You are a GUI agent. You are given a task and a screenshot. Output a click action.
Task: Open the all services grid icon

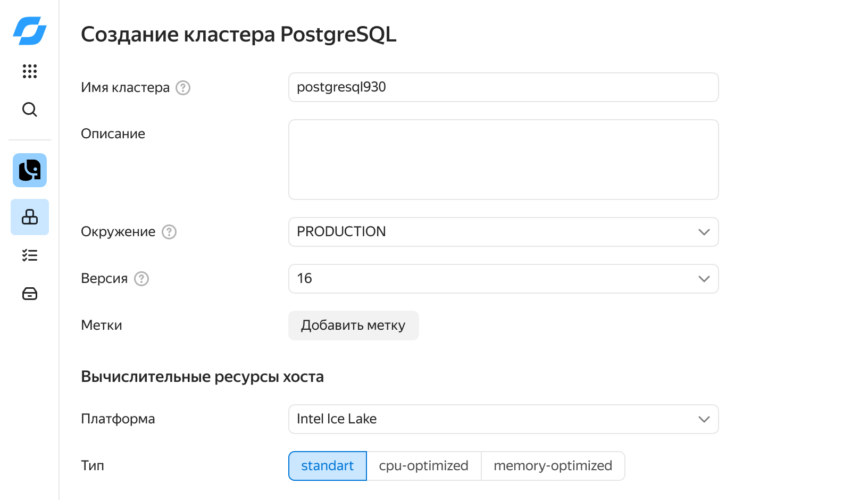click(30, 71)
